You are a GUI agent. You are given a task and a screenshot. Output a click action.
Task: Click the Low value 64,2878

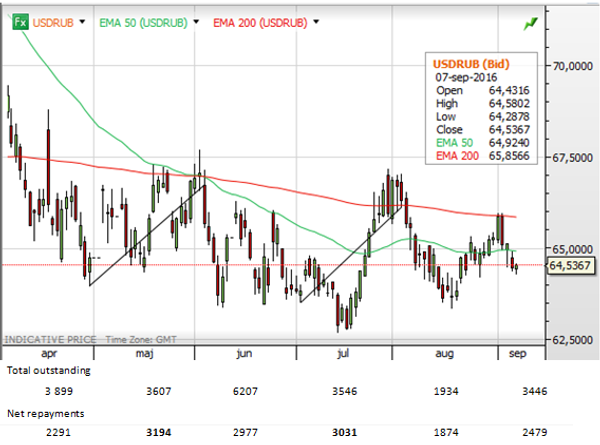point(509,116)
